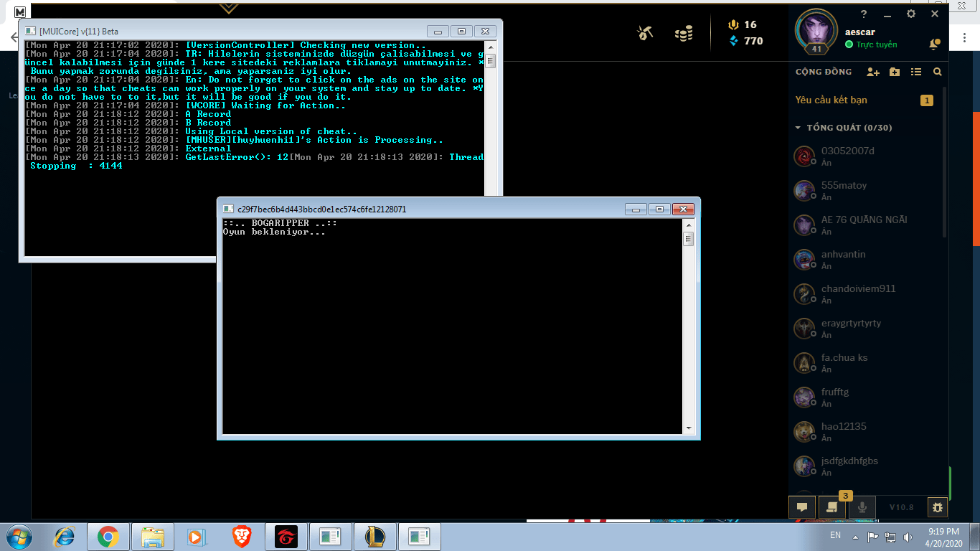Open the network tray icon
Image resolution: width=980 pixels, height=551 pixels.
point(890,536)
